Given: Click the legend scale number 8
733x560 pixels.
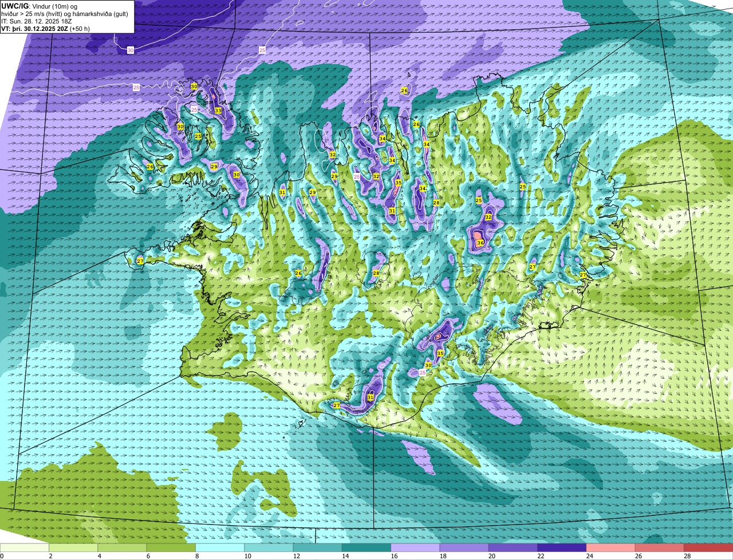Looking at the screenshot, I should [x=196, y=556].
